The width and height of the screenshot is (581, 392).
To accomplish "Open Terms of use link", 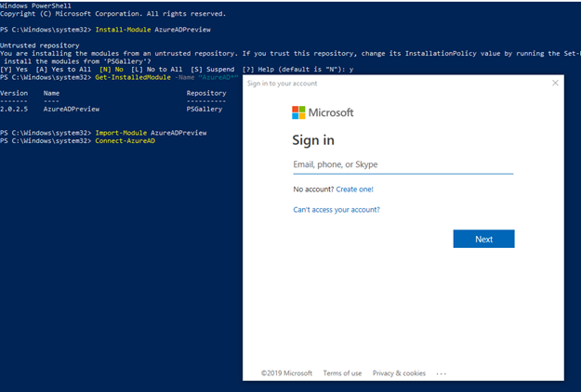I will (x=342, y=373).
